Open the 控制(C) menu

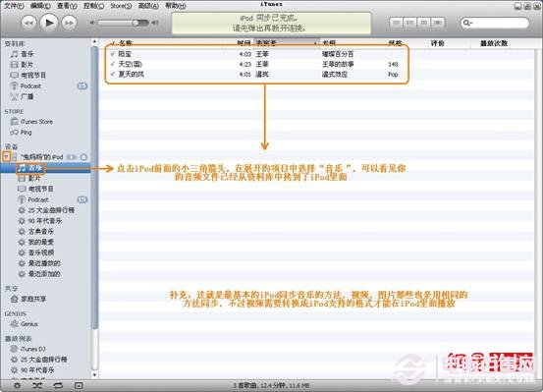tap(93, 6)
